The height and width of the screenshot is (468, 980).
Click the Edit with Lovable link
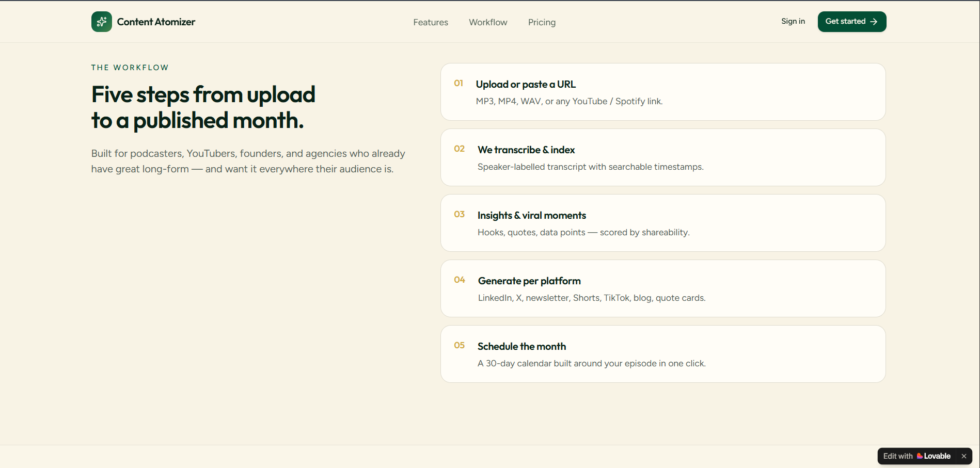coord(916,456)
